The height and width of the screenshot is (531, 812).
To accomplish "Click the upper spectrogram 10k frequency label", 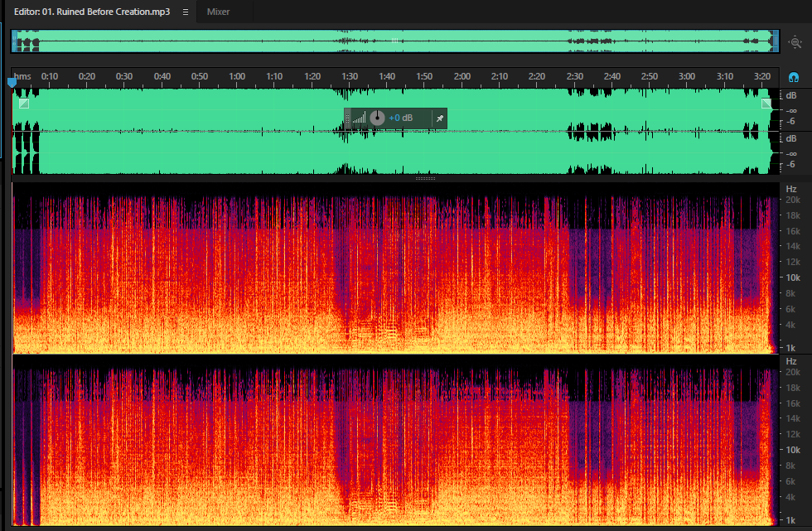I will (793, 278).
